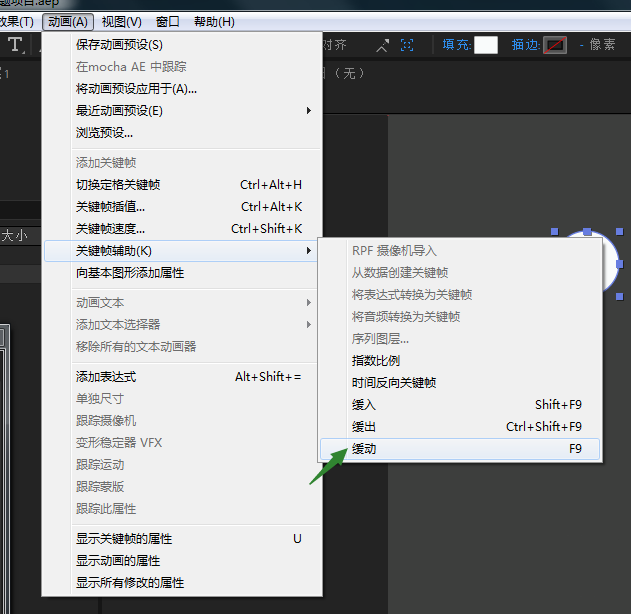Screen dimensions: 631x614
Task: Select 时间反向关键帧 in submenu
Action: [460, 383]
